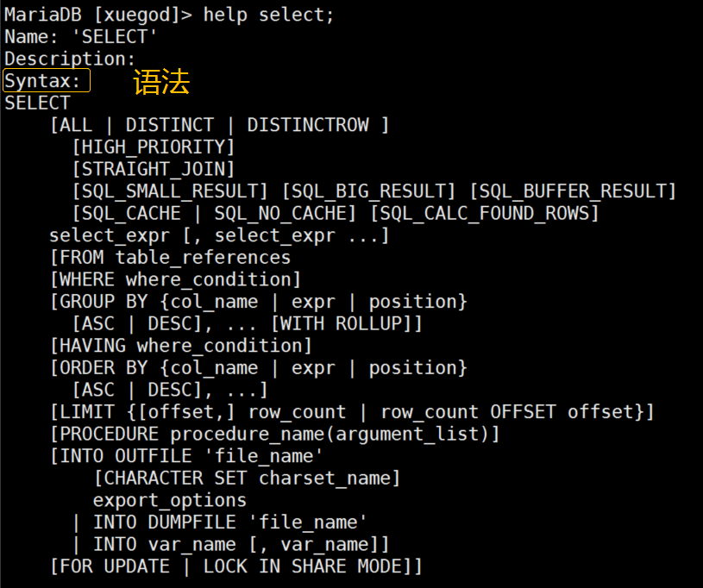This screenshot has height=588, width=703.
Task: Click the LIMIT clause line
Action: (x=352, y=412)
